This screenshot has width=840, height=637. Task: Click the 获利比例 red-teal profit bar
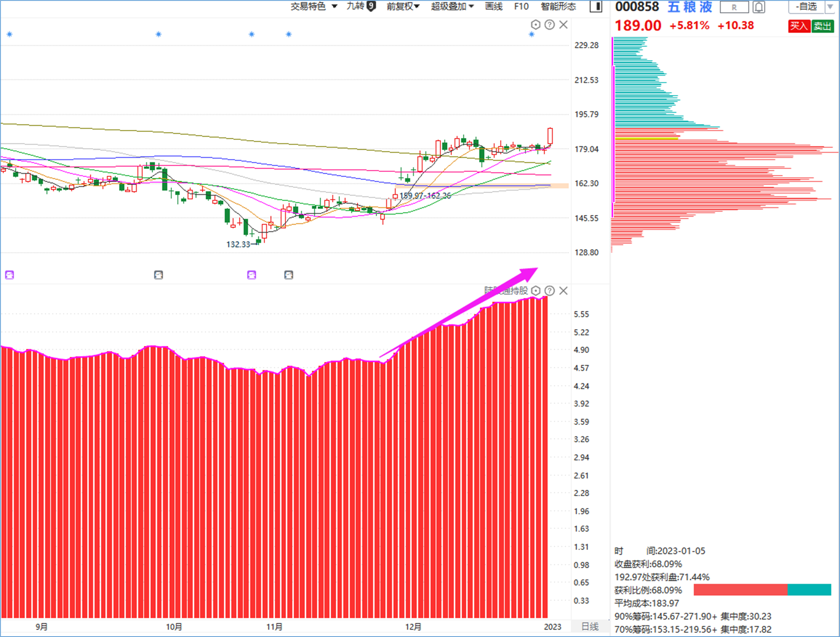762,590
